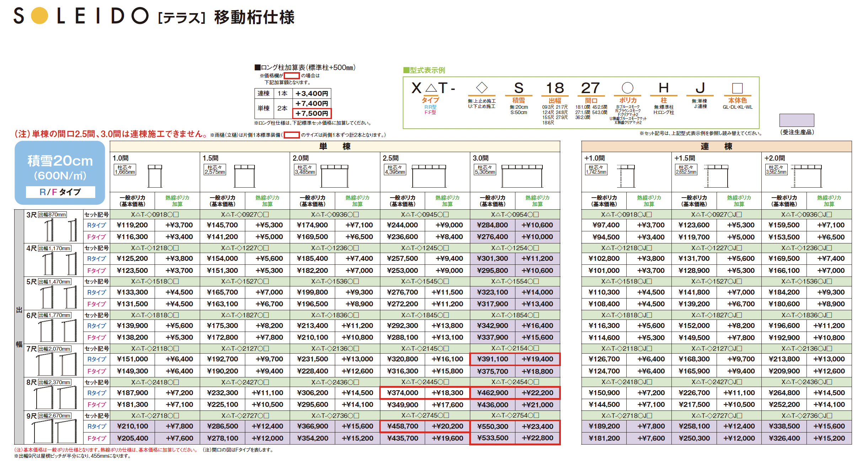Click the 3尺 side-view terrace diagram
This screenshot has width=868, height=462.
(61, 230)
